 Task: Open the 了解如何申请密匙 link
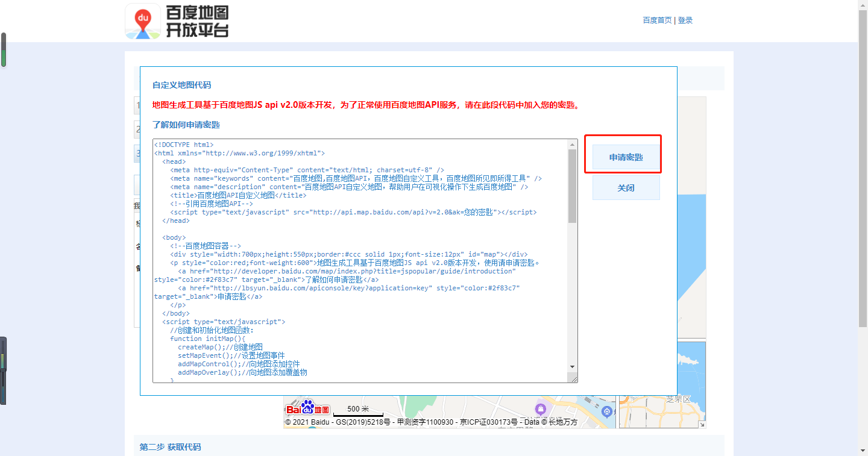(x=186, y=125)
